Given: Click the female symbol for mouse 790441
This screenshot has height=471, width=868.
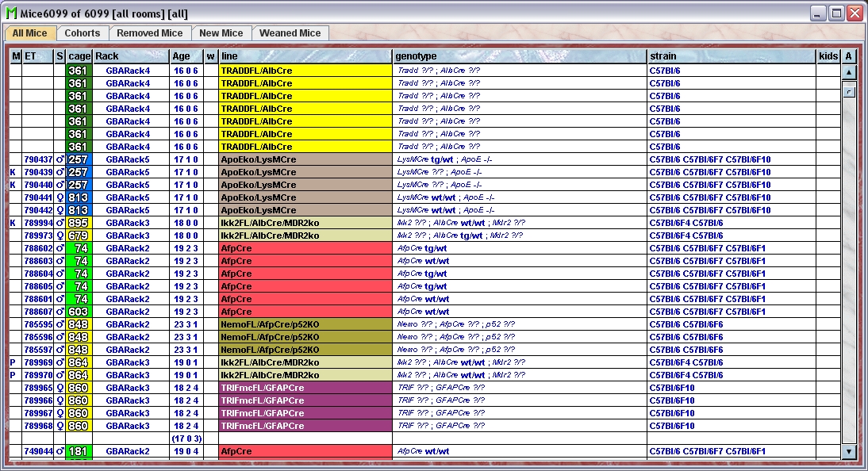Looking at the screenshot, I should tap(60, 197).
